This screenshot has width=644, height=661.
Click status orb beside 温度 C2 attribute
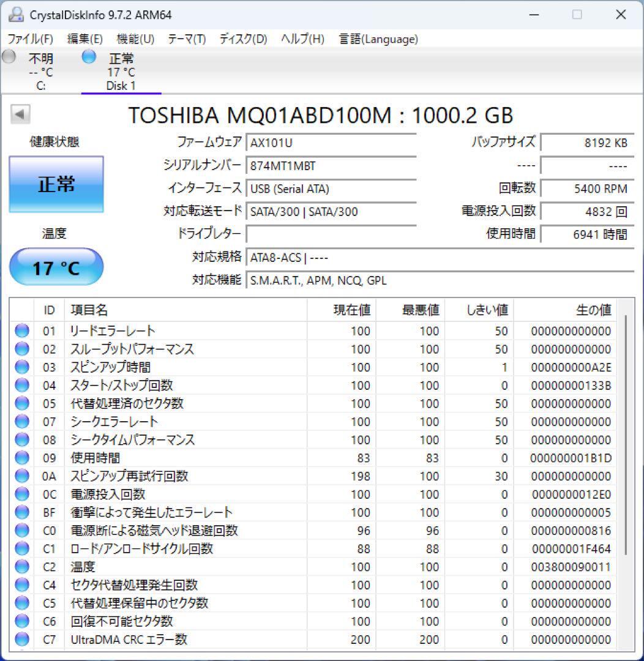[22, 567]
